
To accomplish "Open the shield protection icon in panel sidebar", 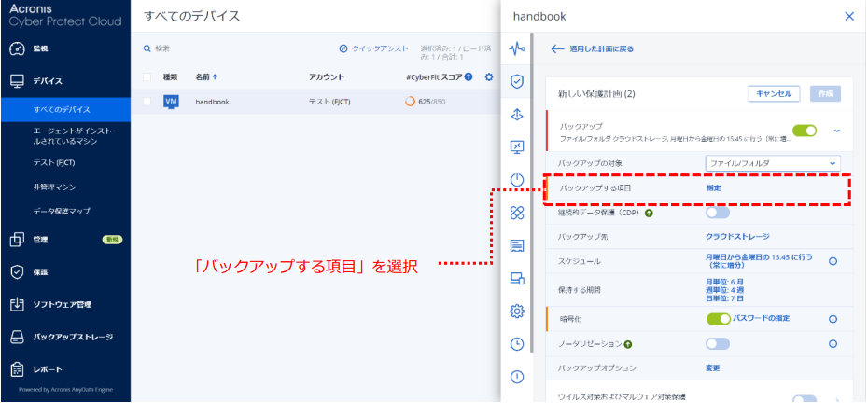I will coord(516,81).
